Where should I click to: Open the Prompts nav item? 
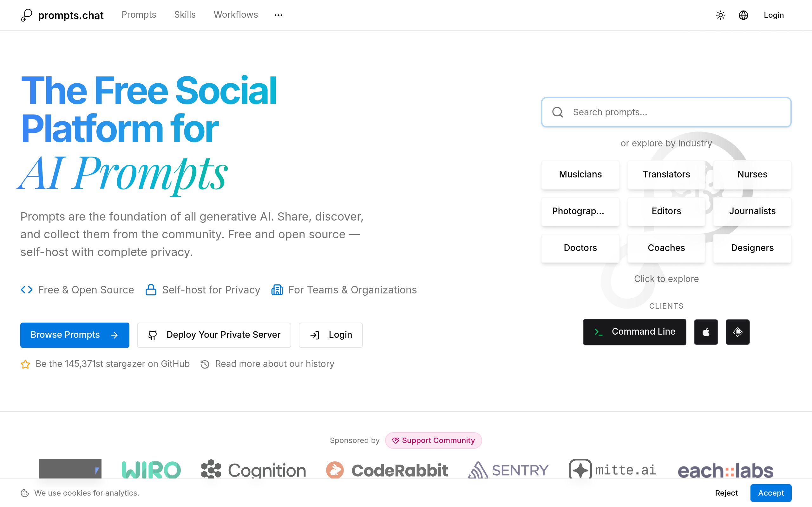click(x=139, y=15)
